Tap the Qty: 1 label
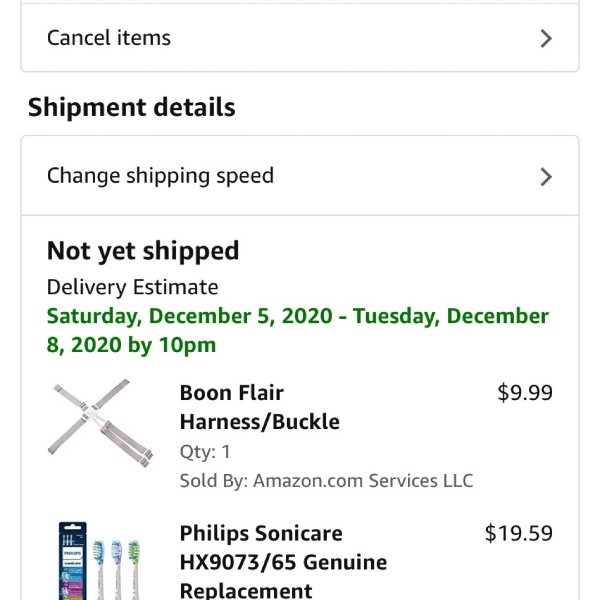This screenshot has height=600, width=600. pyautogui.click(x=205, y=452)
